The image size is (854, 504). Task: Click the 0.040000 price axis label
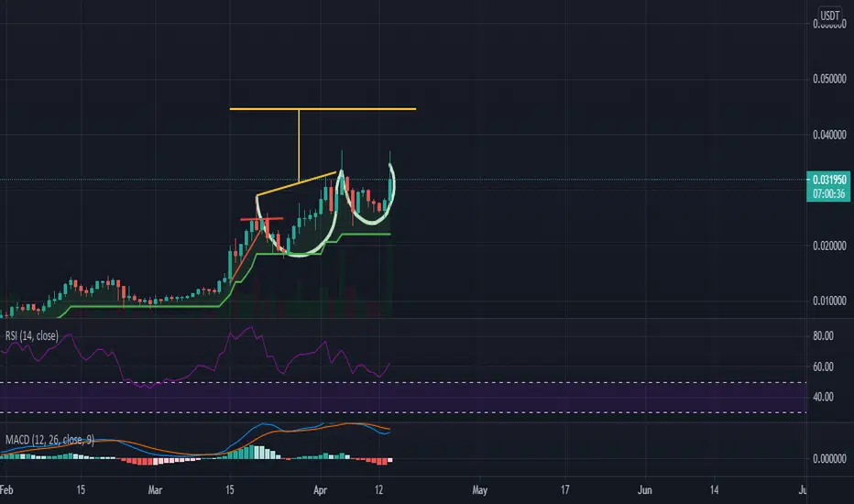coord(829,135)
